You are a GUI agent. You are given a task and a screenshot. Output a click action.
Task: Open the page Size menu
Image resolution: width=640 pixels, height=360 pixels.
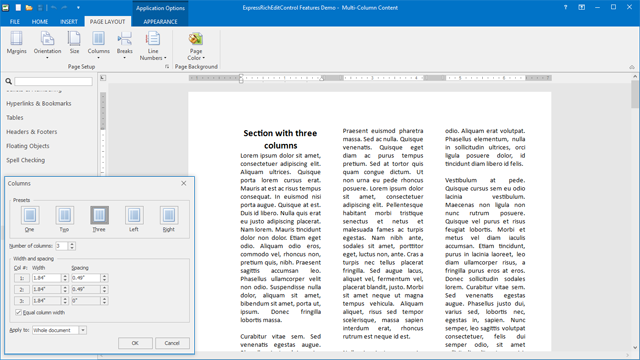tap(74, 43)
